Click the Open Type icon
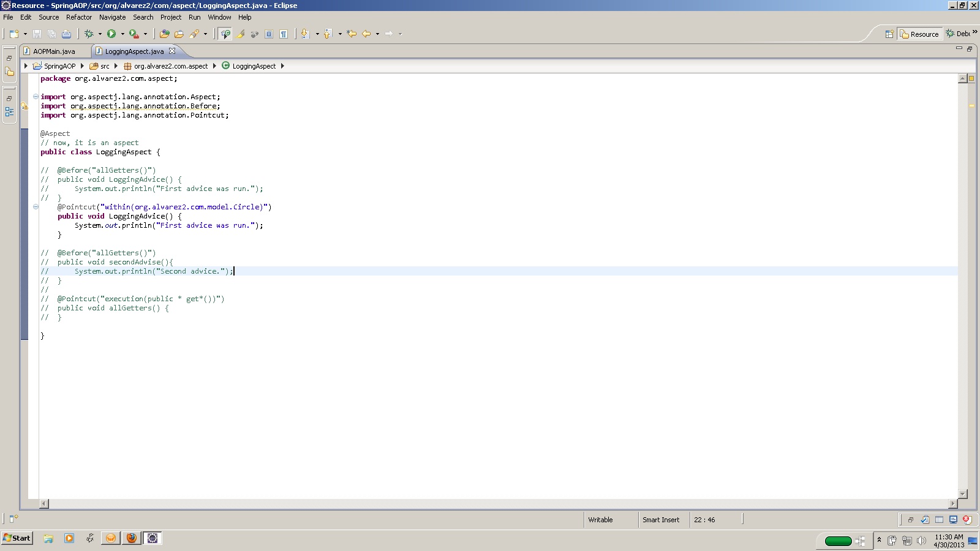Image resolution: width=980 pixels, height=551 pixels. (164, 34)
